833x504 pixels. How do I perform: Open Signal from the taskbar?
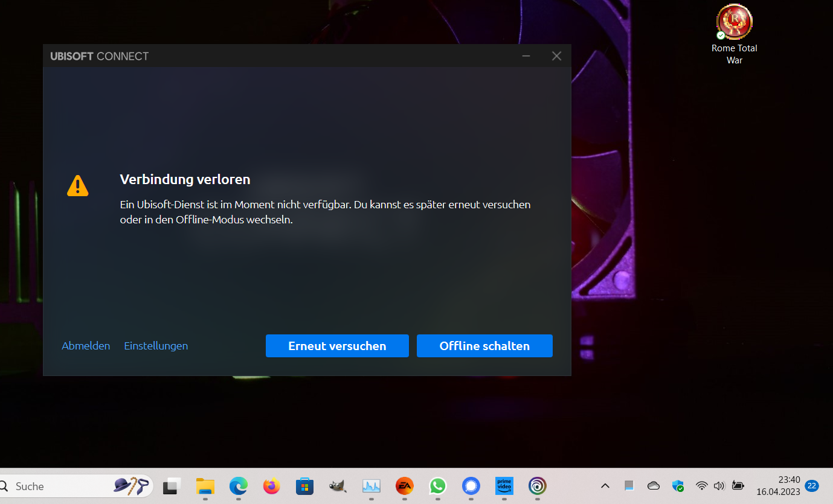pos(471,486)
